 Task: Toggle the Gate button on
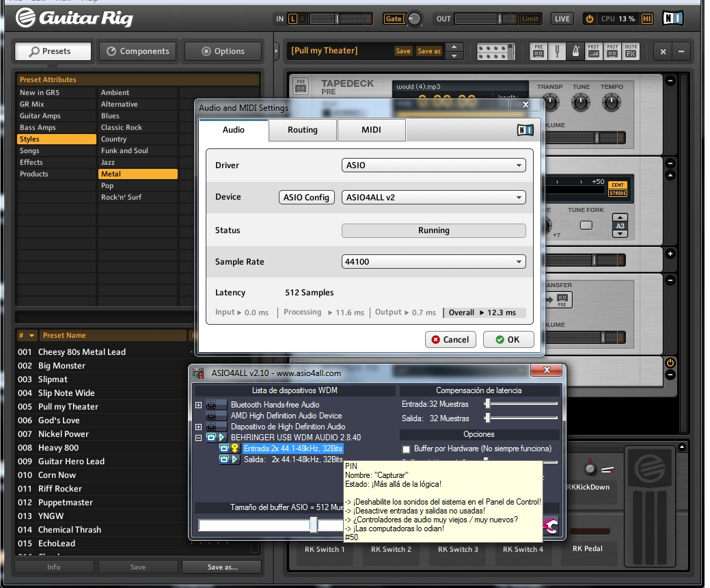tap(394, 19)
